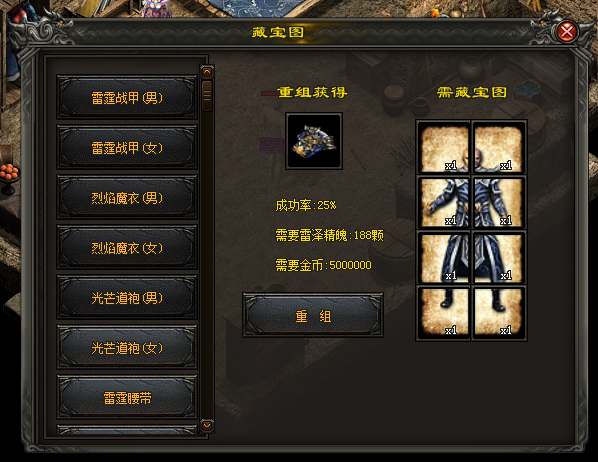Click the item list scrollbar handle

207,95
